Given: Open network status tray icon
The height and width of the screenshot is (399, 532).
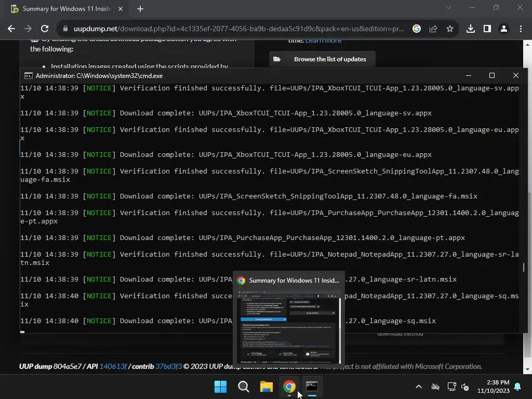Looking at the screenshot, I should click(451, 387).
